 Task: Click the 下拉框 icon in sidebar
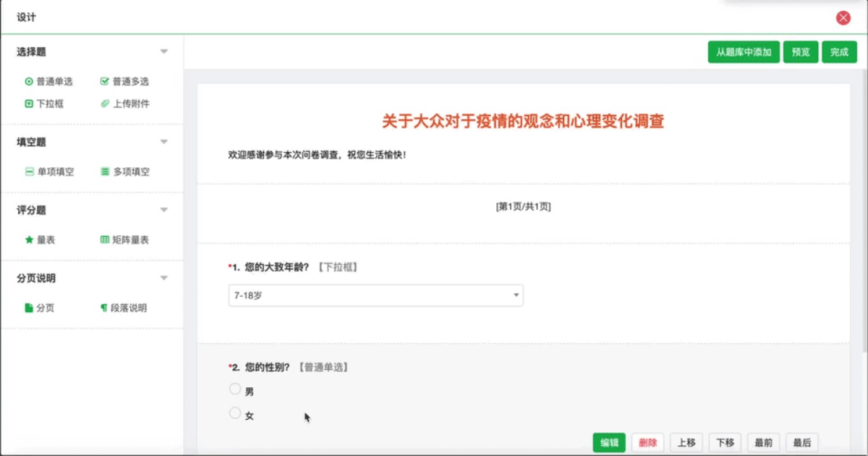tap(29, 104)
